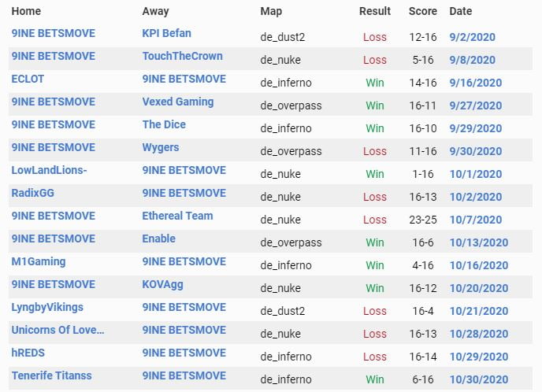Click the Wygers away team link
This screenshot has width=542, height=392.
tap(160, 148)
